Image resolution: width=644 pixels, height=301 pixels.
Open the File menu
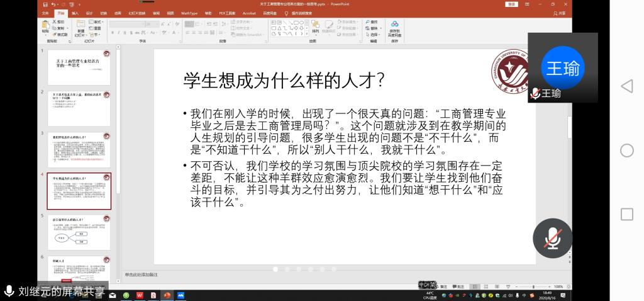tap(45, 13)
